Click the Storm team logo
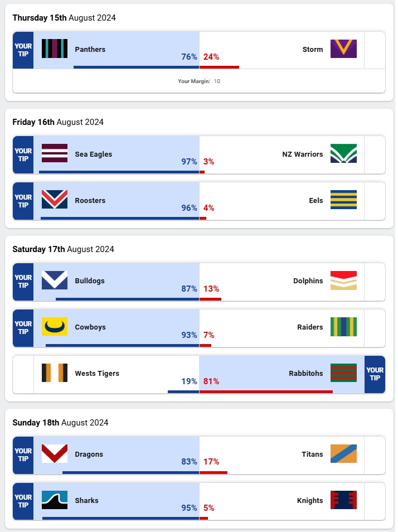 (x=343, y=49)
